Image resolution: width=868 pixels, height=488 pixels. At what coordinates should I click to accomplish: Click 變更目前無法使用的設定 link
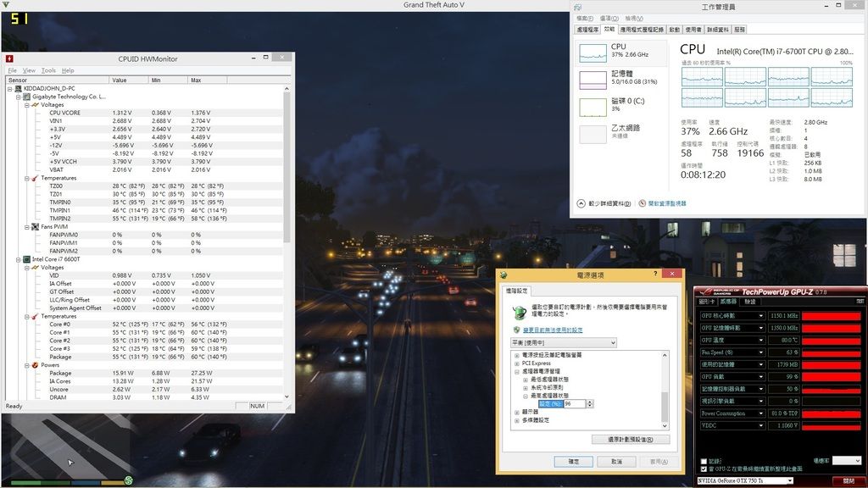click(x=553, y=330)
